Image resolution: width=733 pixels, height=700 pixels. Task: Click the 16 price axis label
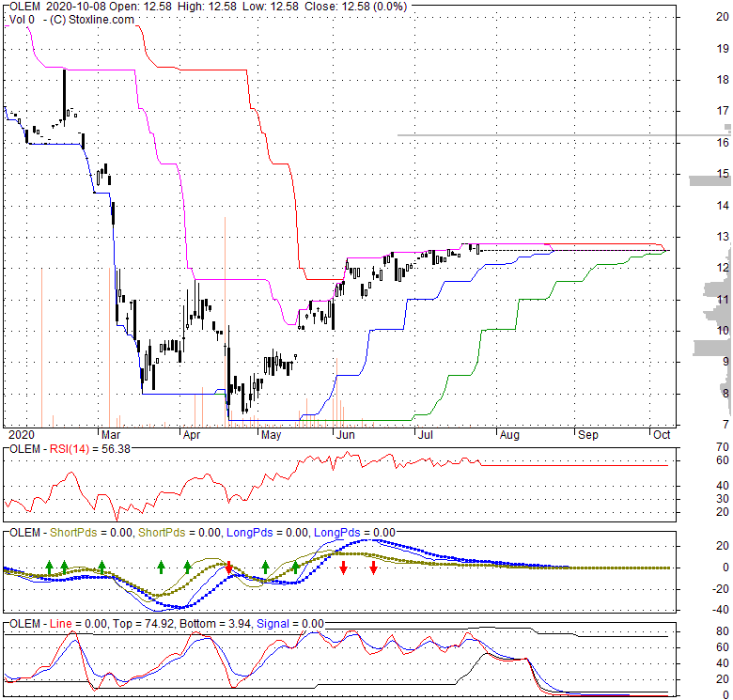click(x=723, y=143)
